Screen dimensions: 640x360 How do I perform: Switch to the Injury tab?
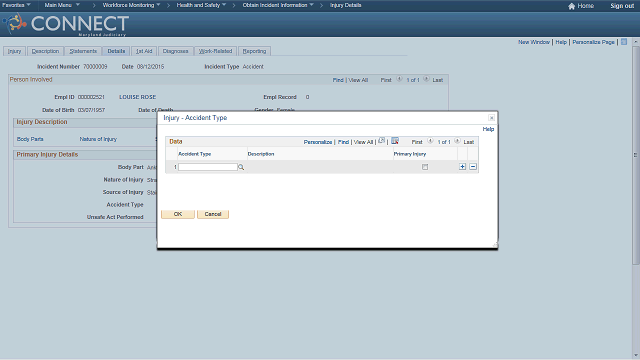coord(15,51)
